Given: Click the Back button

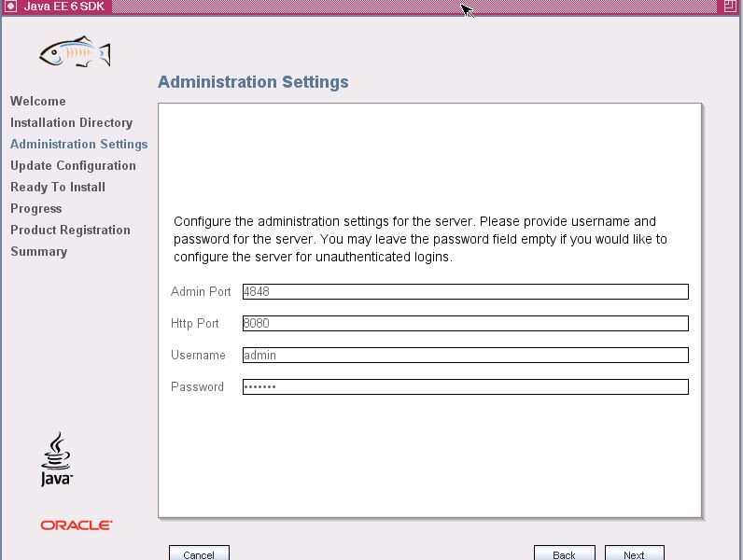Looking at the screenshot, I should (565, 553).
